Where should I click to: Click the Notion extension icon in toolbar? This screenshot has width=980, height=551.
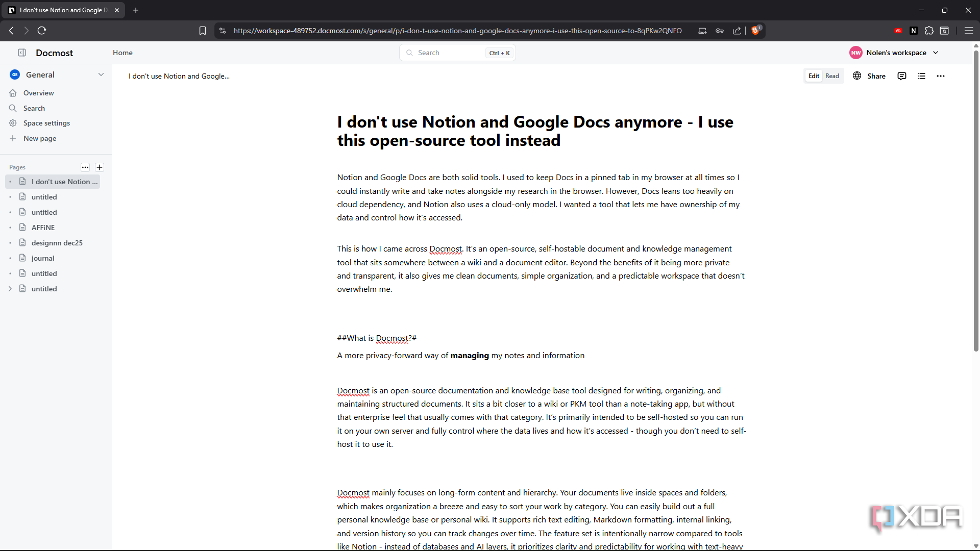coord(914,31)
